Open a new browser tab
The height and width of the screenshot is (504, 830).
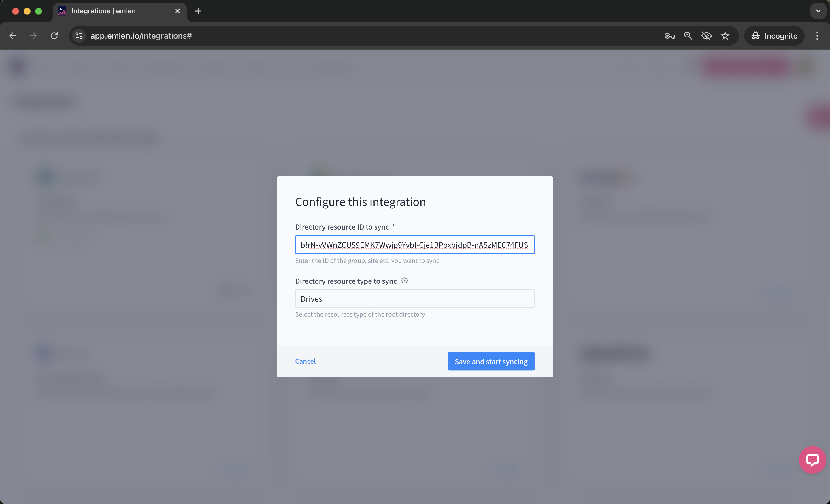click(198, 11)
